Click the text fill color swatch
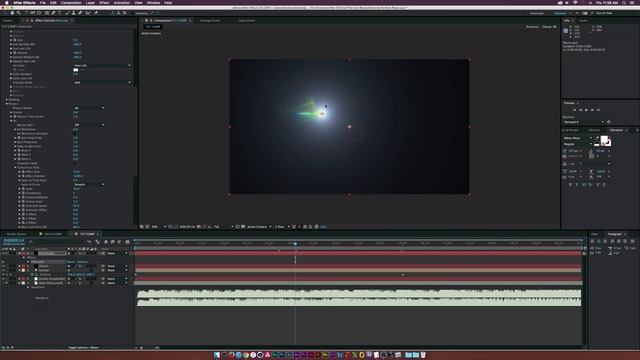 point(604,140)
